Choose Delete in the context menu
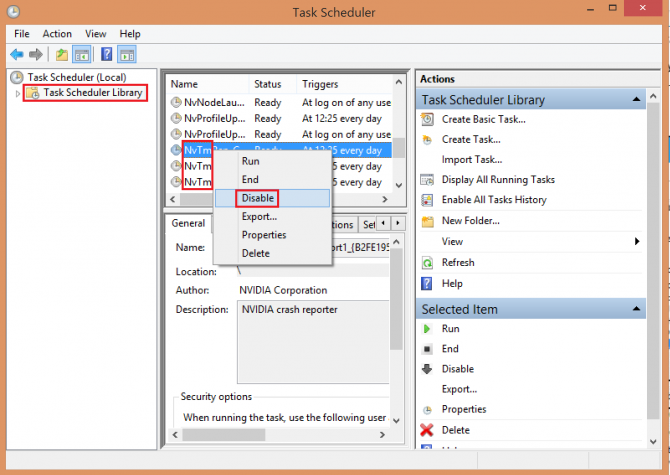This screenshot has height=475, width=670. coord(272,253)
